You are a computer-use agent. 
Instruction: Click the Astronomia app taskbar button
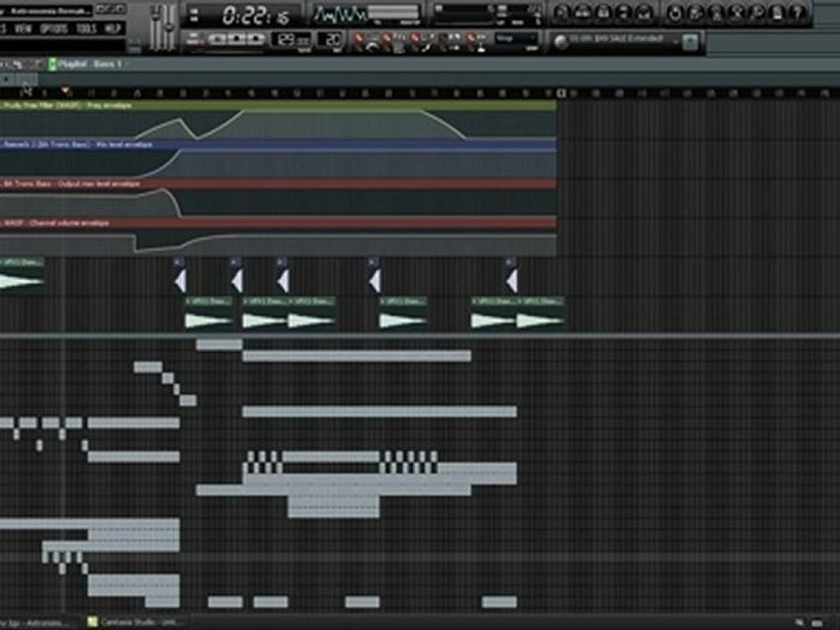[38, 623]
